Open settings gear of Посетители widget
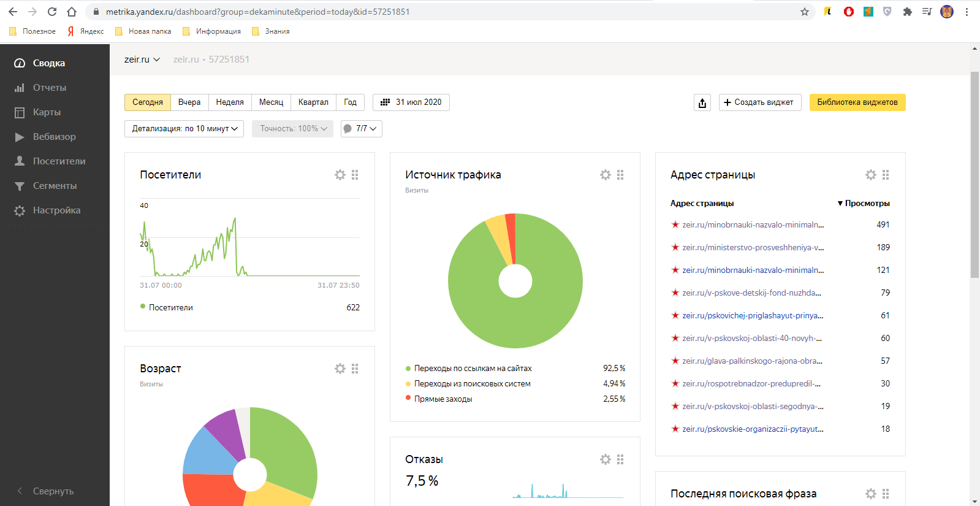This screenshot has width=980, height=506. pos(340,175)
